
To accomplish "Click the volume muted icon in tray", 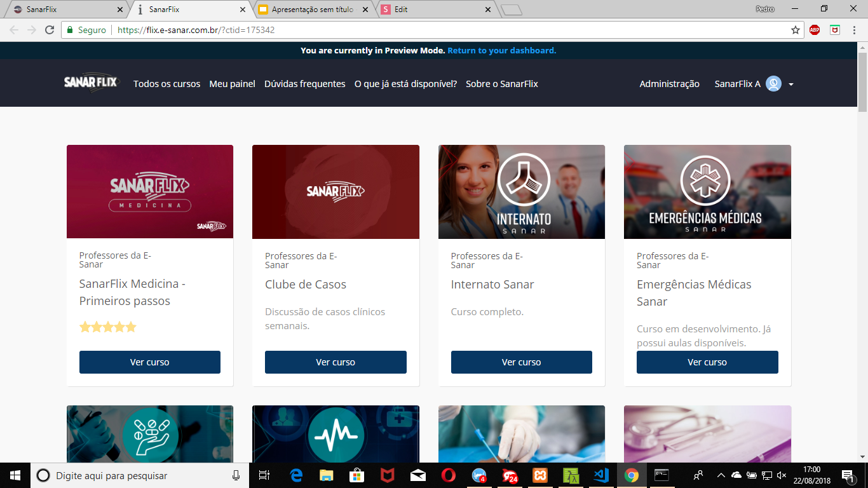I will pyautogui.click(x=782, y=475).
